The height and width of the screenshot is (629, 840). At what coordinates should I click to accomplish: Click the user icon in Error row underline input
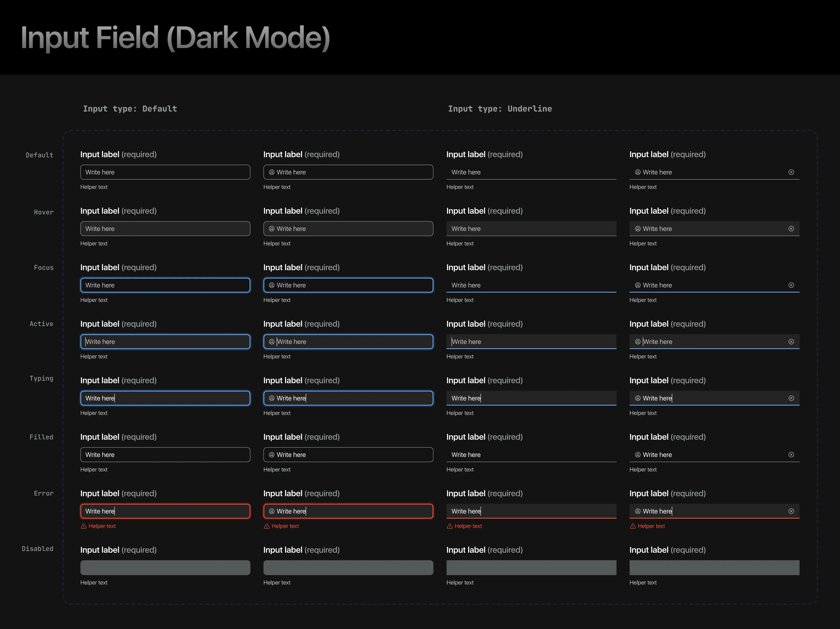[x=638, y=511]
